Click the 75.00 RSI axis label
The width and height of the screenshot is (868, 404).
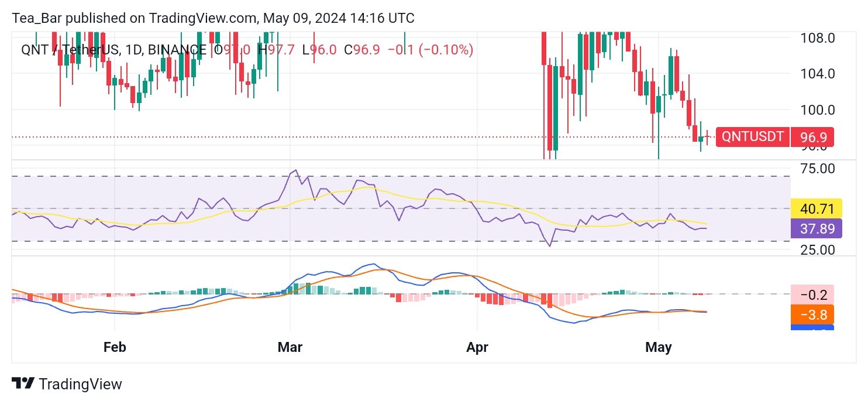pos(817,169)
